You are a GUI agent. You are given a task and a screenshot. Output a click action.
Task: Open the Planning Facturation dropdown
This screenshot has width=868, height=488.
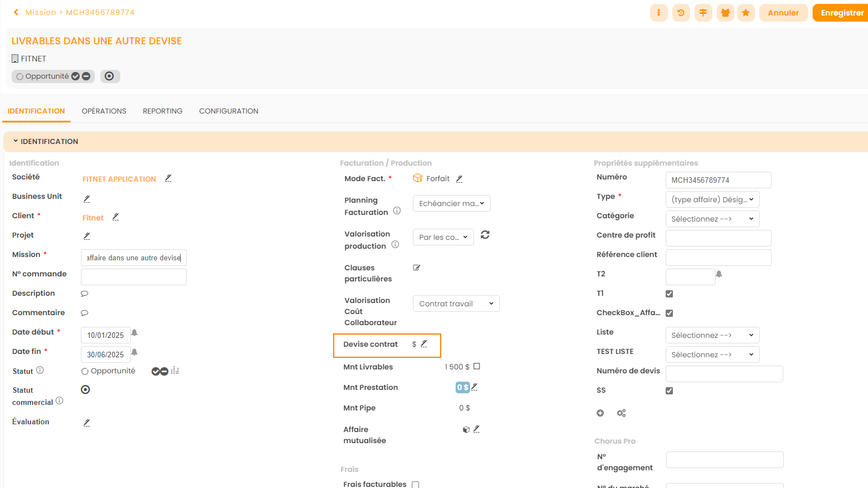point(451,203)
